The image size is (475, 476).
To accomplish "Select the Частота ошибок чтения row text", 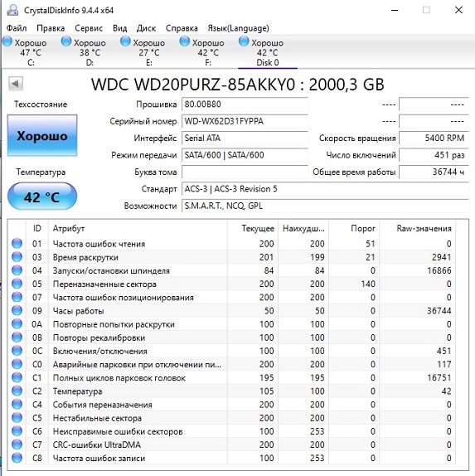I will 99,244.
